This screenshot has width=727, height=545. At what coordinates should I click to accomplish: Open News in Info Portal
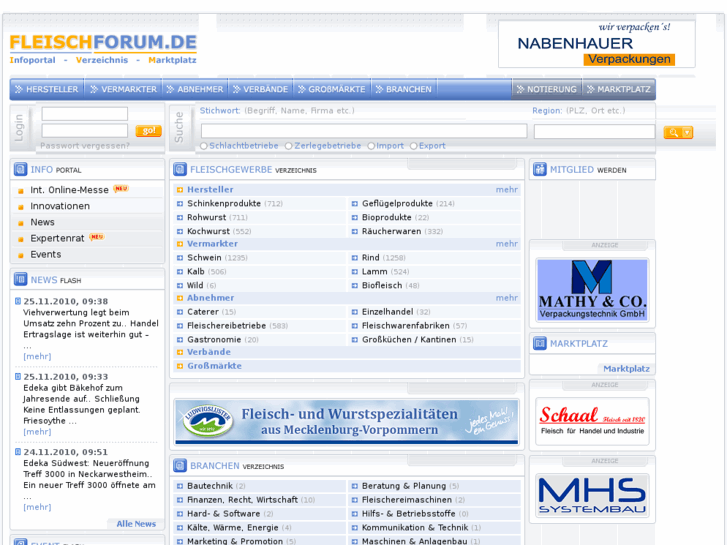pos(42,222)
